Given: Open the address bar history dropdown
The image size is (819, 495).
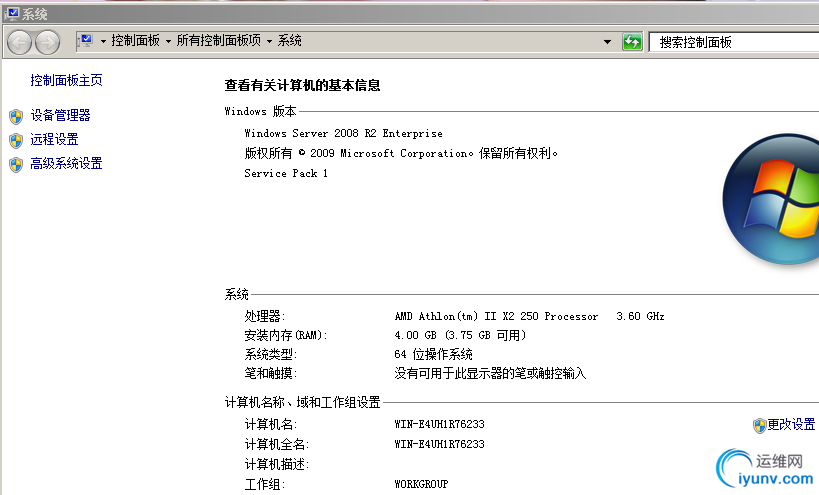Looking at the screenshot, I should click(x=607, y=42).
